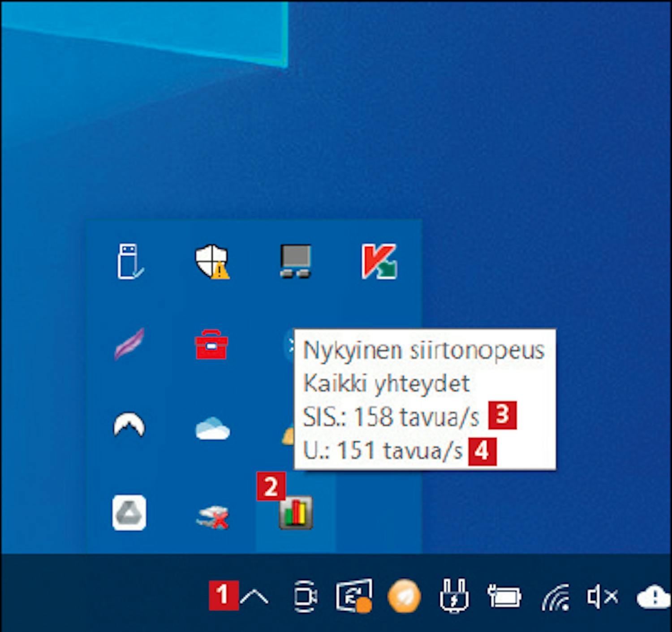Click the cloud icon with warning badge
Image resolution: width=672 pixels, height=632 pixels.
point(653,596)
